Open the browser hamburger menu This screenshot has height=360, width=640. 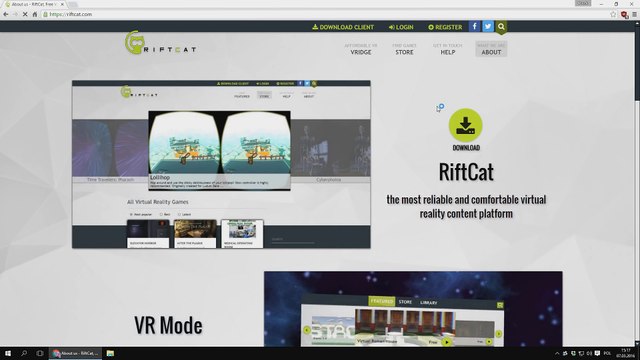coord(634,14)
